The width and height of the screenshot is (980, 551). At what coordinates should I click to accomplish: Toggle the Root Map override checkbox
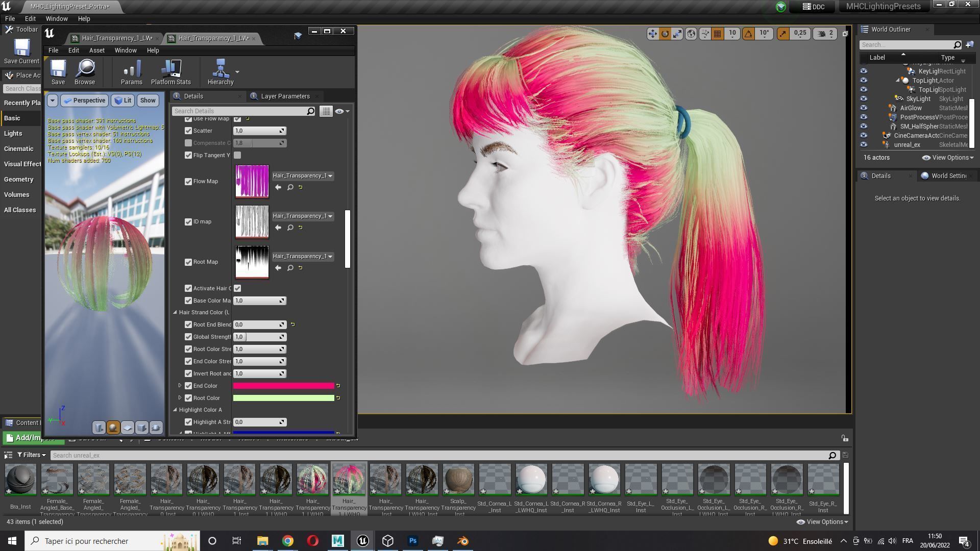click(x=188, y=262)
